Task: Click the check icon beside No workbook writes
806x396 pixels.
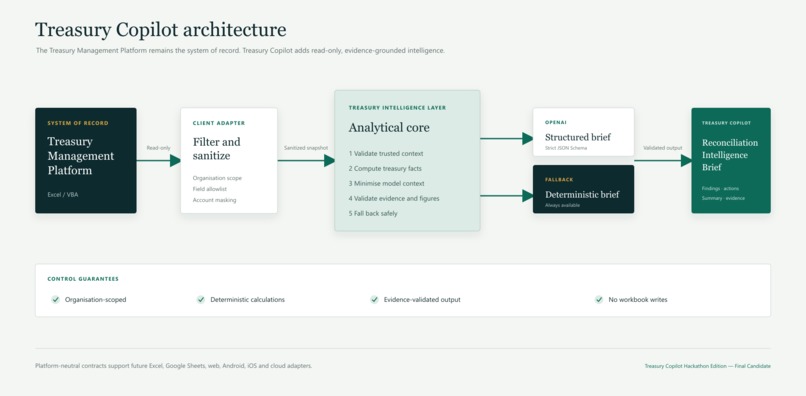Action: [599, 299]
